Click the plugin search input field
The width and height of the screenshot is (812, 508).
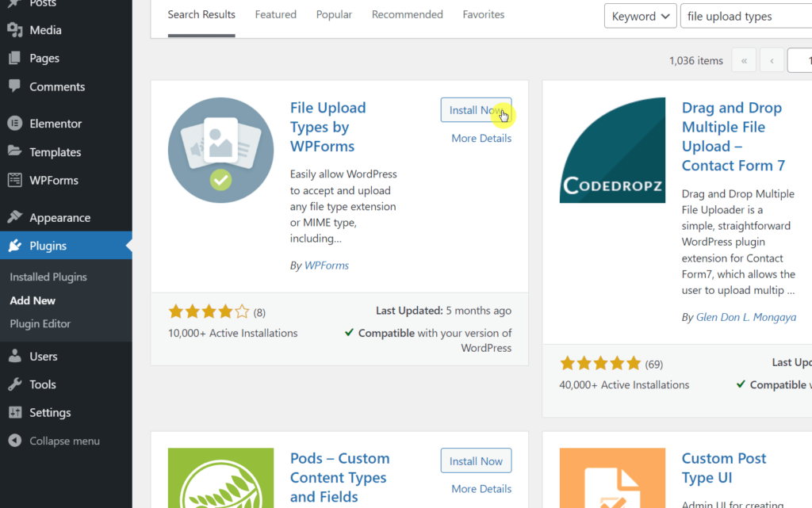click(746, 16)
